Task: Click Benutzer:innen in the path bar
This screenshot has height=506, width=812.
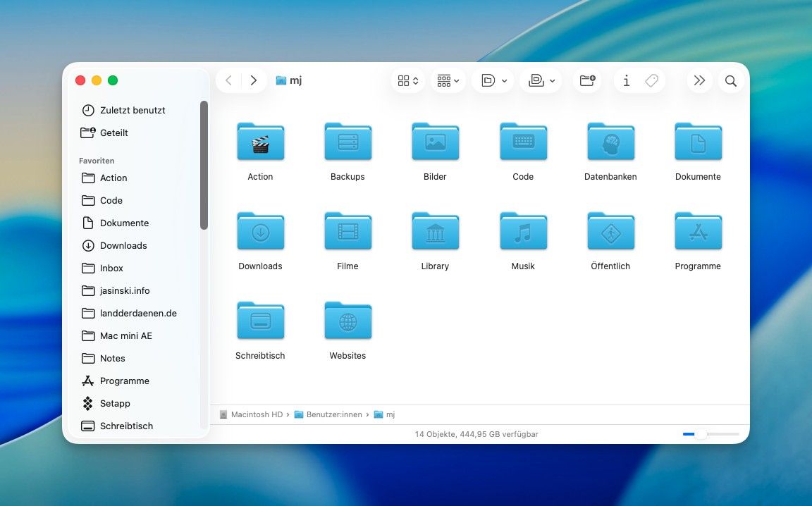Action: pos(333,414)
